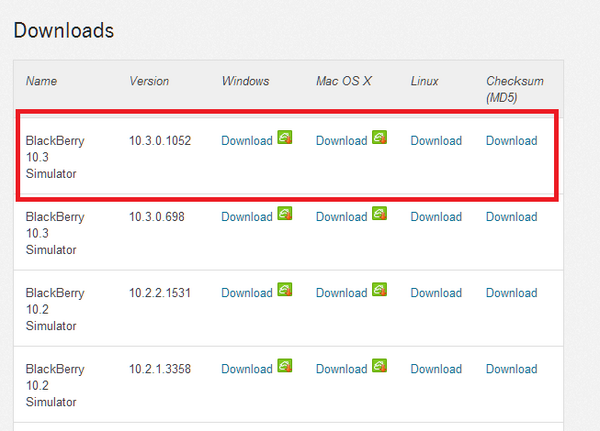Download Linux simulator version 10.3.0.1052
Screen dimensions: 600x431
(x=436, y=141)
